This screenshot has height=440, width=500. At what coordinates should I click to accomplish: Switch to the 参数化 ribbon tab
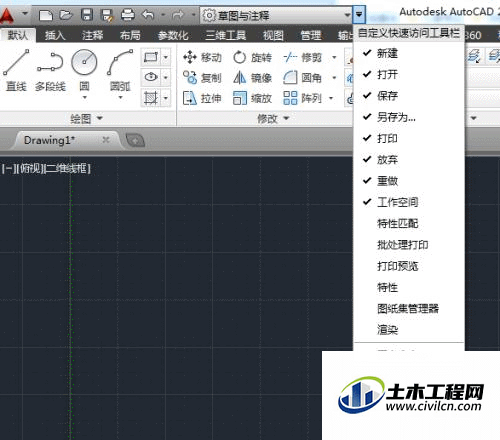pos(173,35)
